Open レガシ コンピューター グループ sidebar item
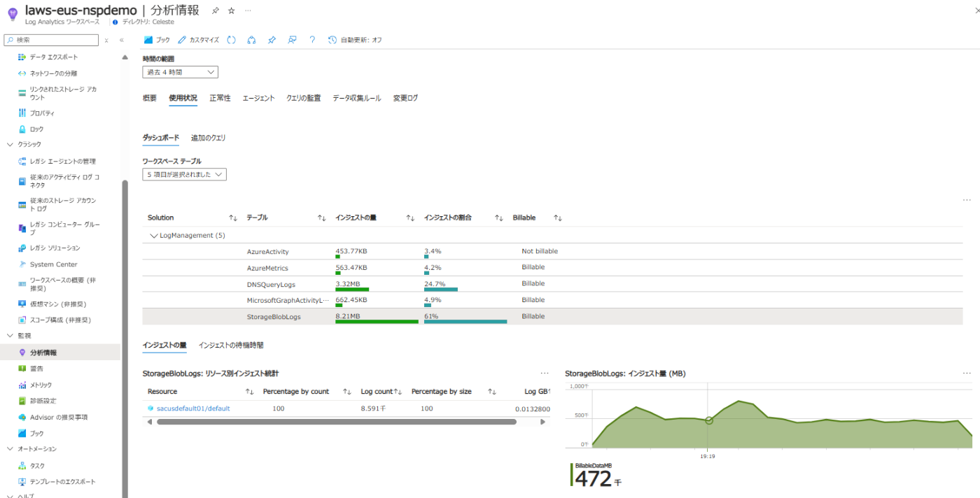Screen dimensions: 980x498 [63, 228]
